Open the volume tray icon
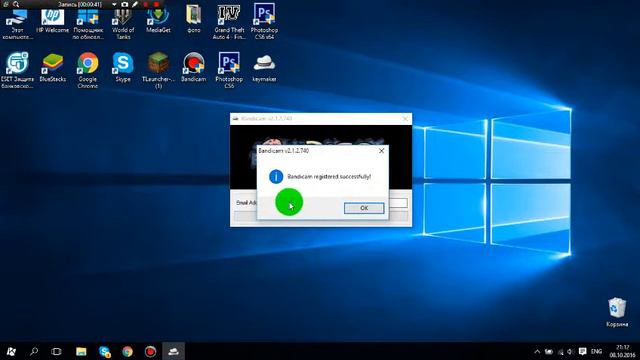 coord(571,351)
